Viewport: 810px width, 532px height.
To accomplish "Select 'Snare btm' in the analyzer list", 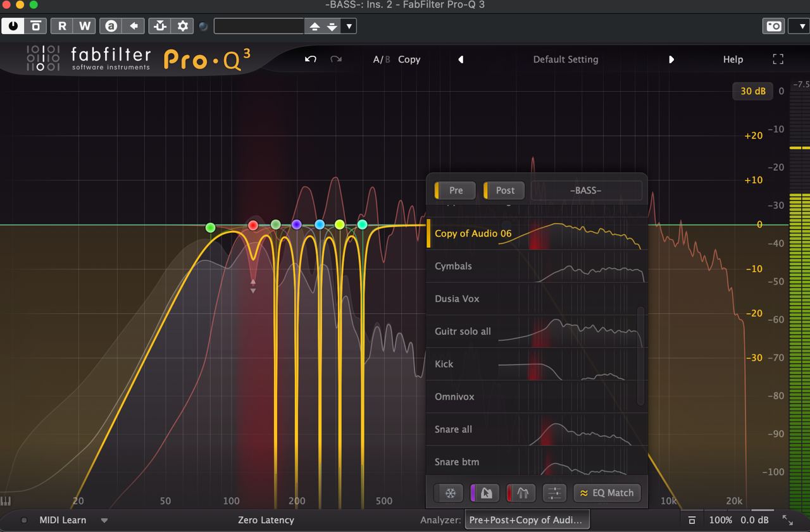I will (x=537, y=461).
